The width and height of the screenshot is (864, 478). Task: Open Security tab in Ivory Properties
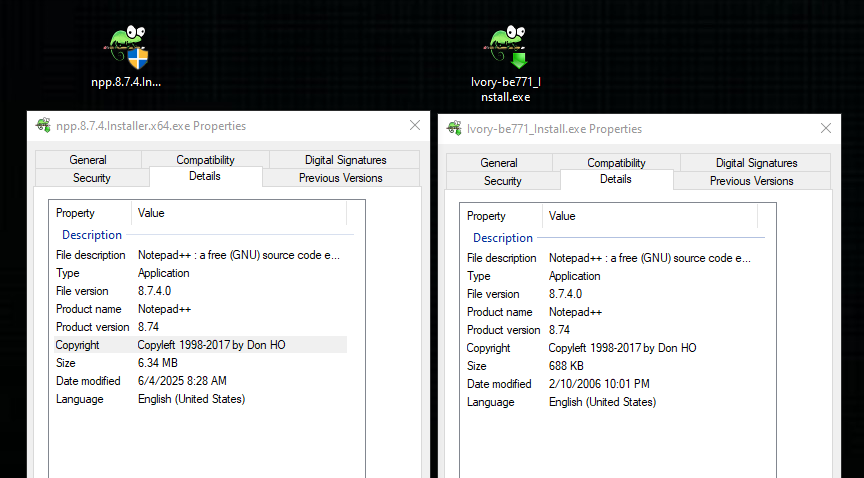(503, 181)
